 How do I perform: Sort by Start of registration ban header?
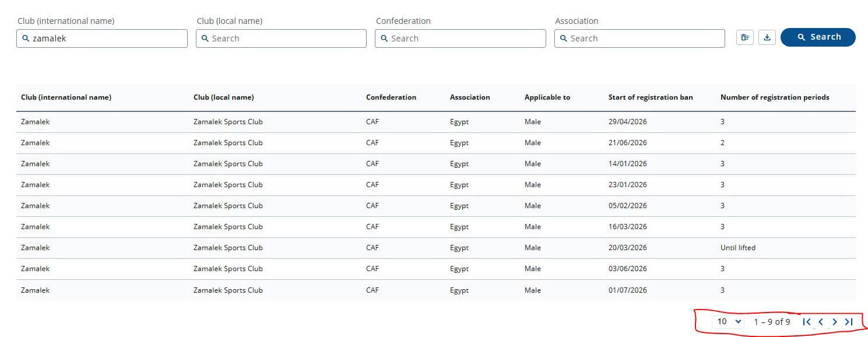coord(651,97)
